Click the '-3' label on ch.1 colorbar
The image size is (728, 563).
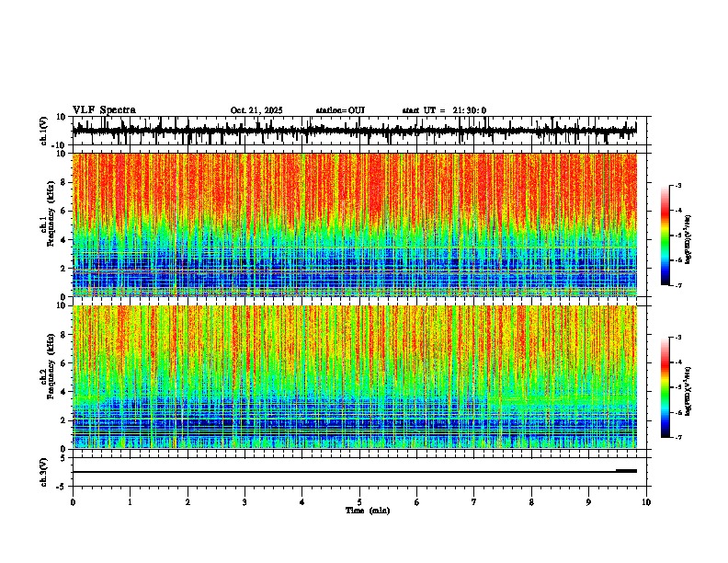[678, 185]
